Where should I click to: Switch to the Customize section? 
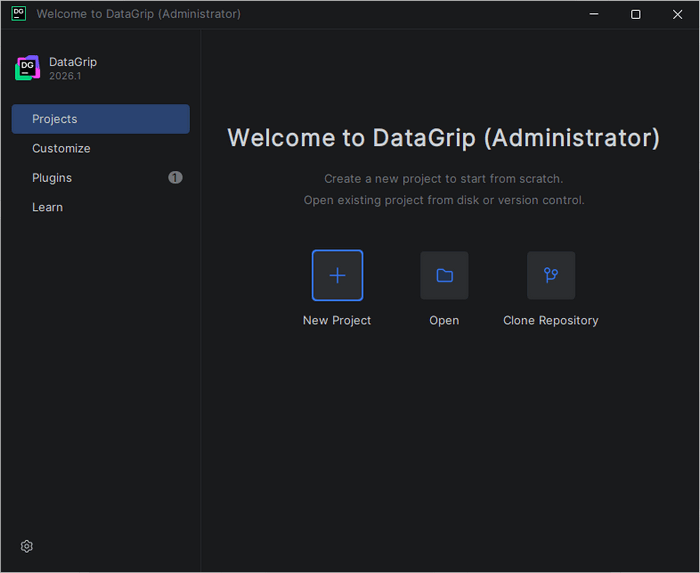tap(61, 148)
